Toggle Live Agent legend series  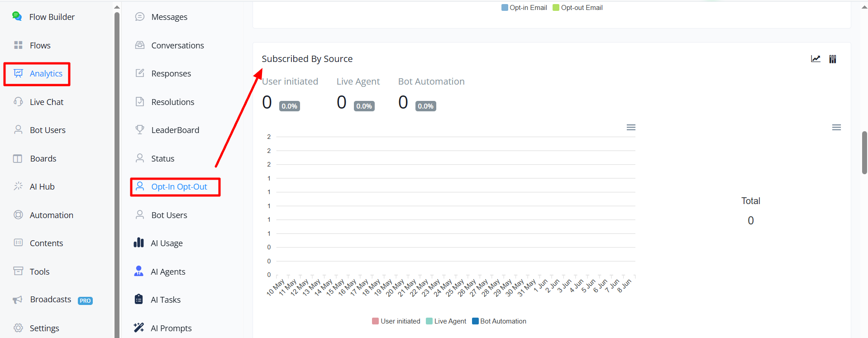446,321
